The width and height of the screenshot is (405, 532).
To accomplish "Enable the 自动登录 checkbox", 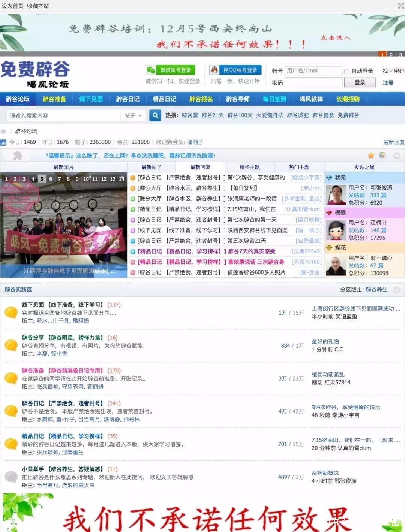I will pyautogui.click(x=347, y=71).
